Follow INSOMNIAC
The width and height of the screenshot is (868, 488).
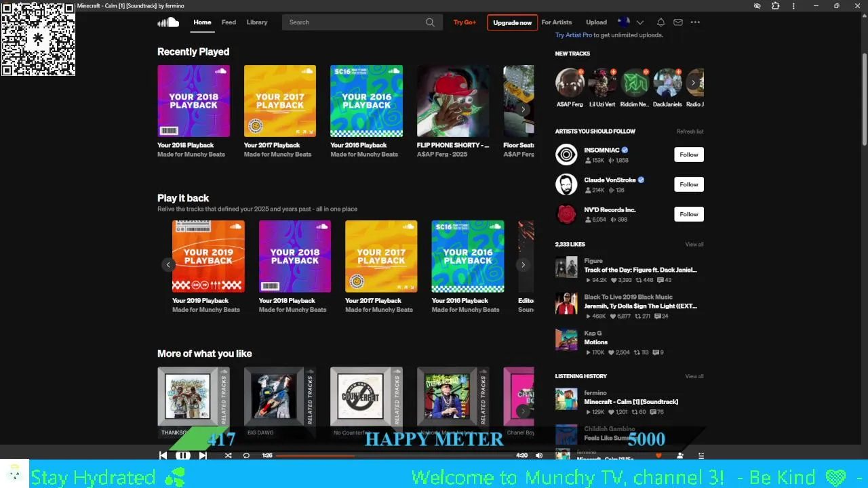[x=688, y=155]
